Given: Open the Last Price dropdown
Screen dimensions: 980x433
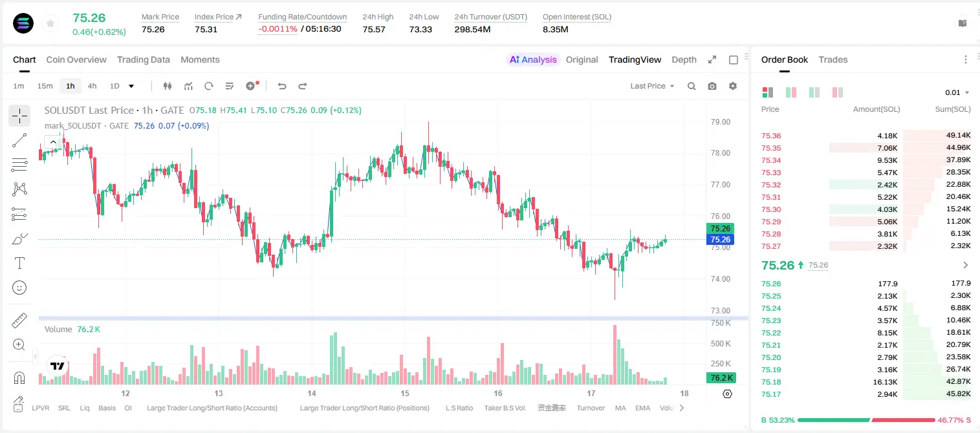Looking at the screenshot, I should (x=652, y=86).
